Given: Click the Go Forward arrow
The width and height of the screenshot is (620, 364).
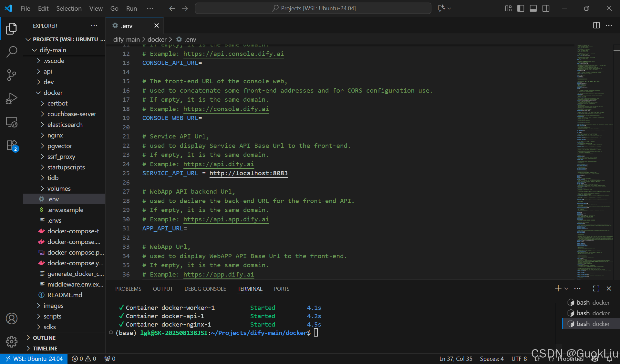Looking at the screenshot, I should (x=185, y=8).
